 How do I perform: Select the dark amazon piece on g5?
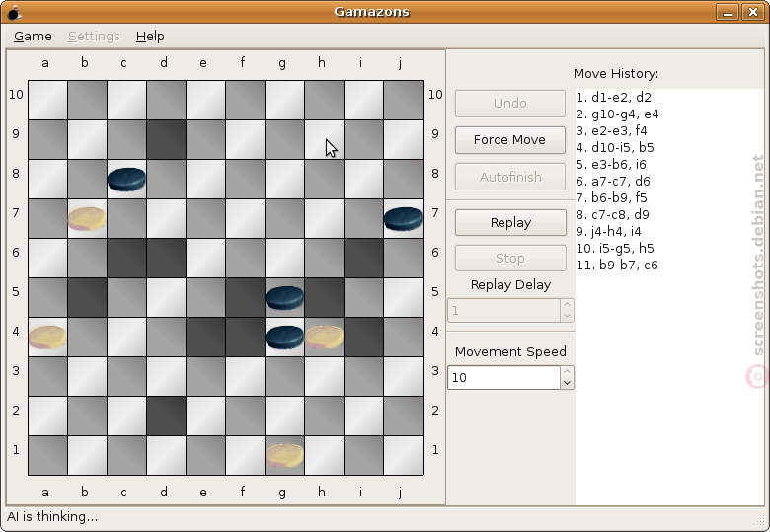coord(284,298)
